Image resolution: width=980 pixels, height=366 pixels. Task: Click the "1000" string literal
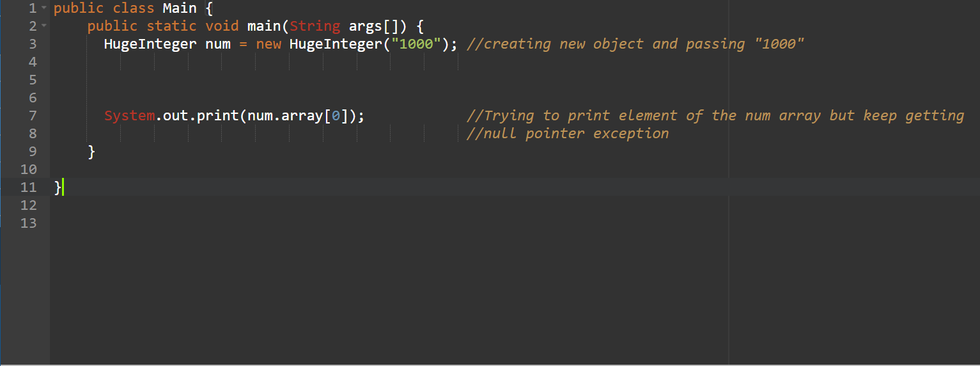tap(416, 44)
